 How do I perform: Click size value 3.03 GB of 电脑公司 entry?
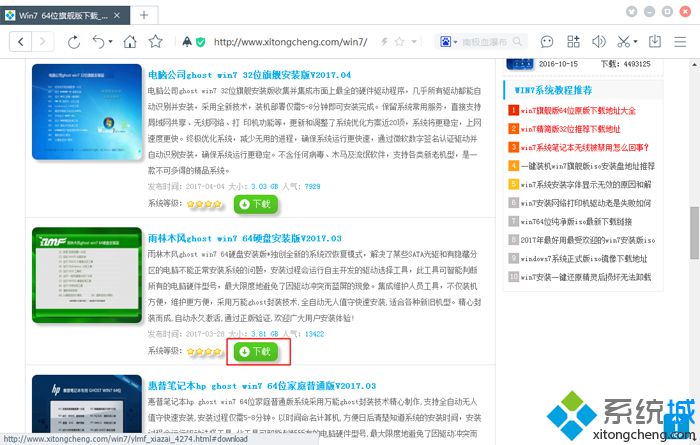click(x=264, y=187)
